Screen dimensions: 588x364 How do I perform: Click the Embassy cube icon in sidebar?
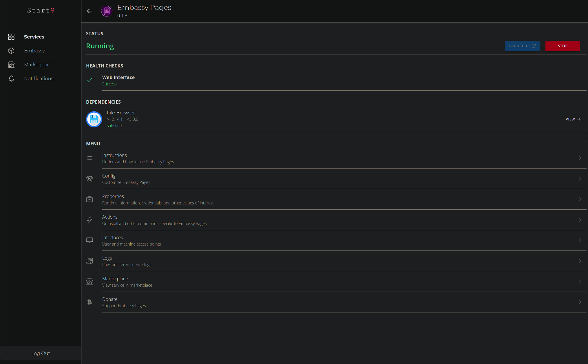pos(11,51)
